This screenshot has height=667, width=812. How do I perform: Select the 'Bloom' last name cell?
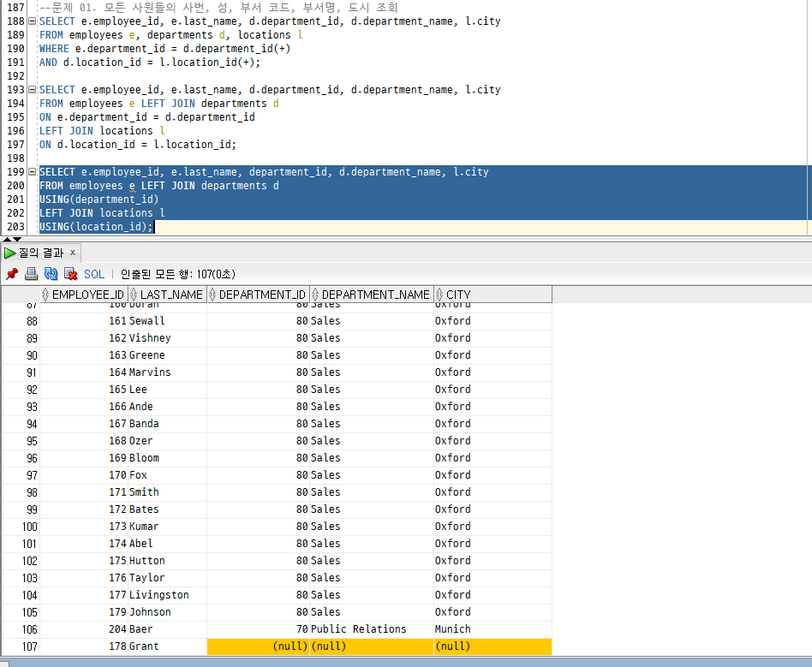coord(167,458)
